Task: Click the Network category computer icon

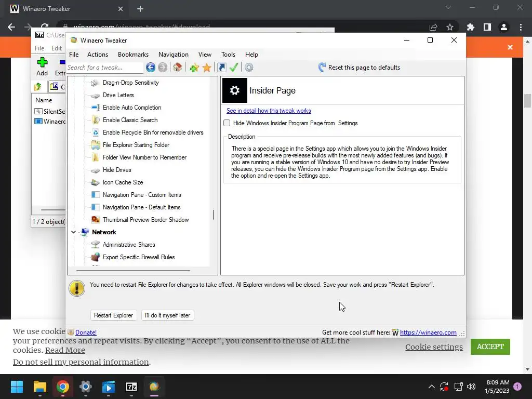Action: click(85, 232)
